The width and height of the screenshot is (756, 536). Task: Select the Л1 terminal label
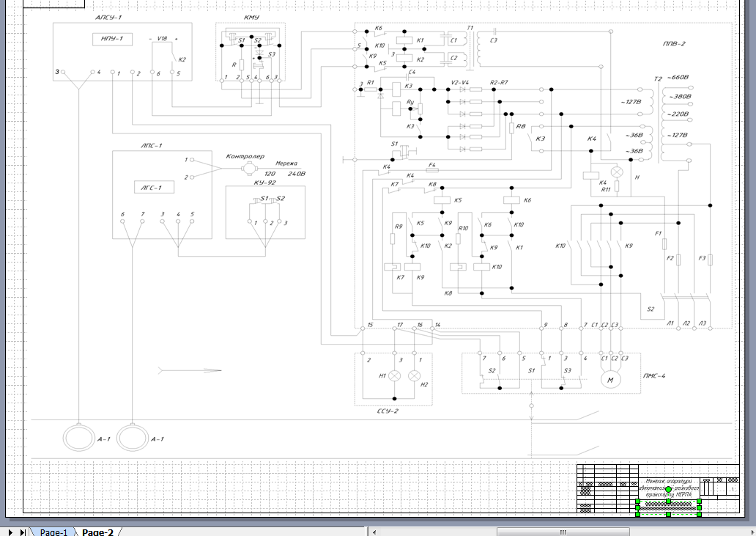coord(670,323)
